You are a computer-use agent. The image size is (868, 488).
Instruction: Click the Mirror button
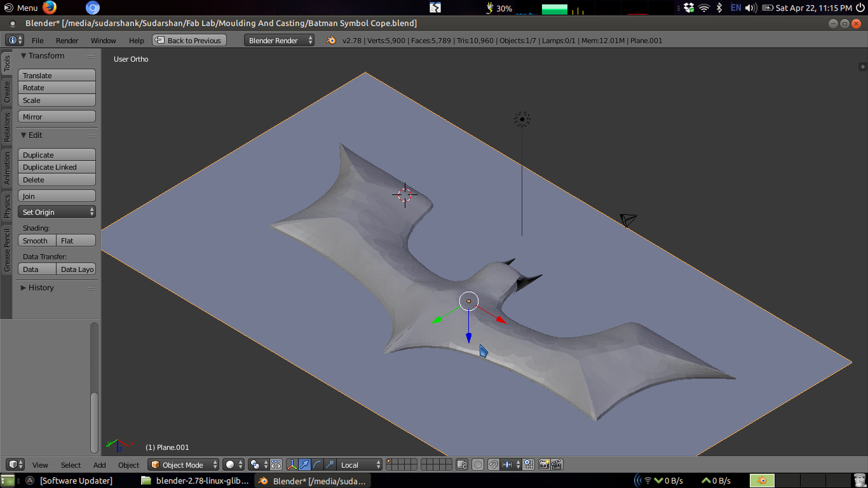[x=57, y=117]
